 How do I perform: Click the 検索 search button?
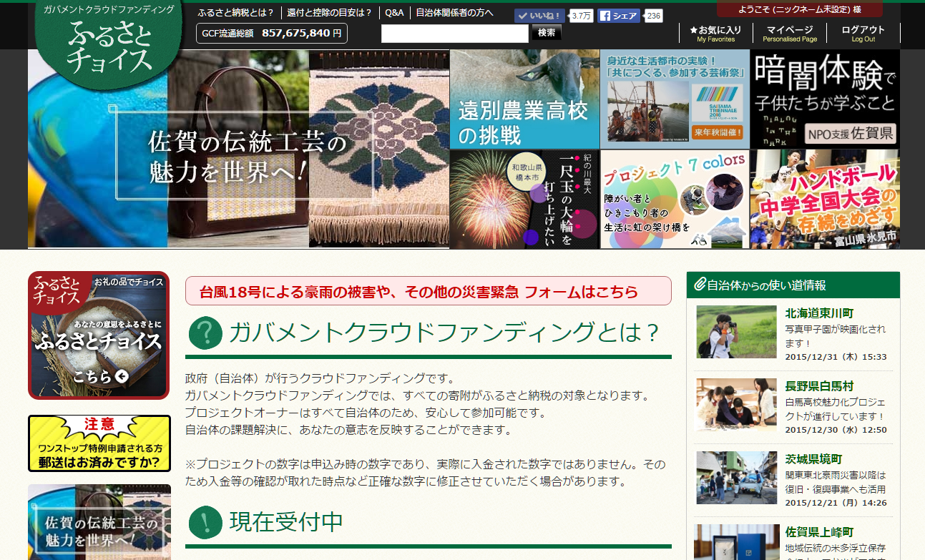click(x=547, y=33)
